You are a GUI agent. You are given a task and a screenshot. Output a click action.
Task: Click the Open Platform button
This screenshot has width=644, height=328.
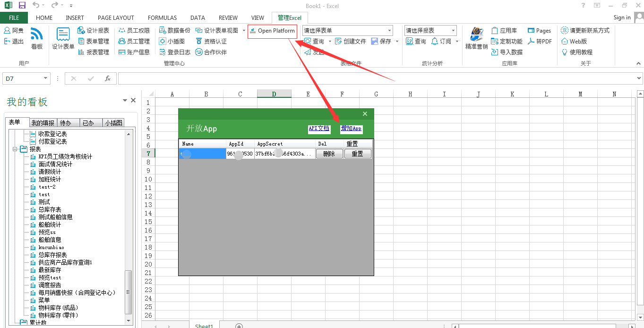click(x=273, y=31)
